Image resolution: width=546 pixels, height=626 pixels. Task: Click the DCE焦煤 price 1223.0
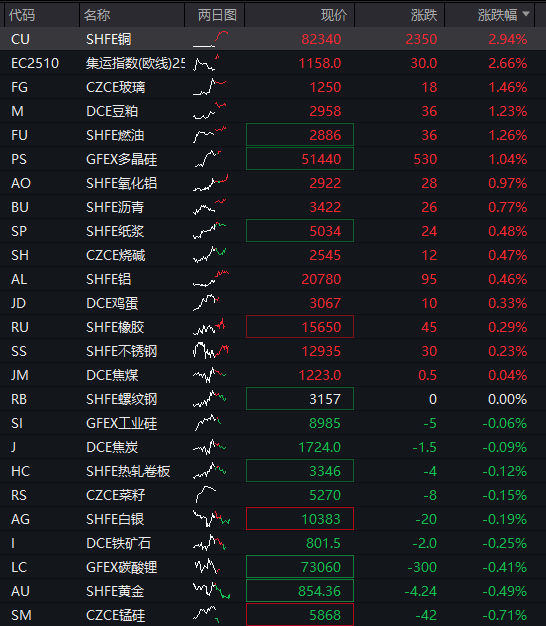[x=320, y=375]
